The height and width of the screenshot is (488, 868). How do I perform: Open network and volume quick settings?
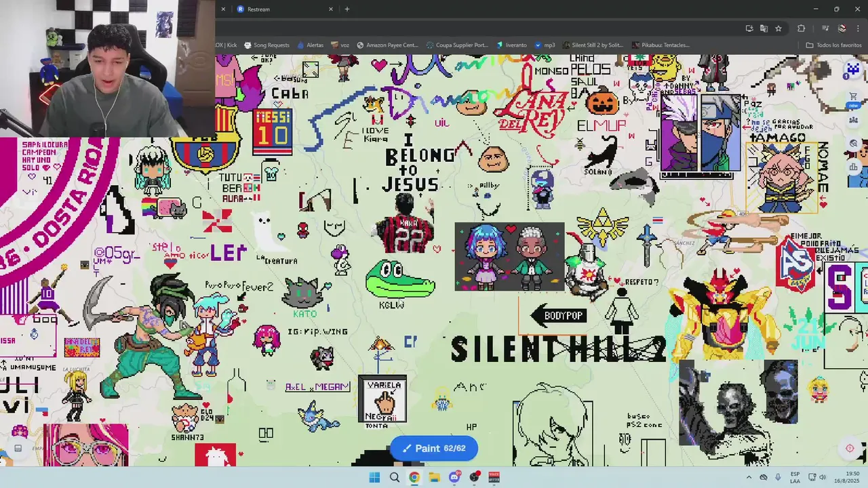(x=817, y=477)
